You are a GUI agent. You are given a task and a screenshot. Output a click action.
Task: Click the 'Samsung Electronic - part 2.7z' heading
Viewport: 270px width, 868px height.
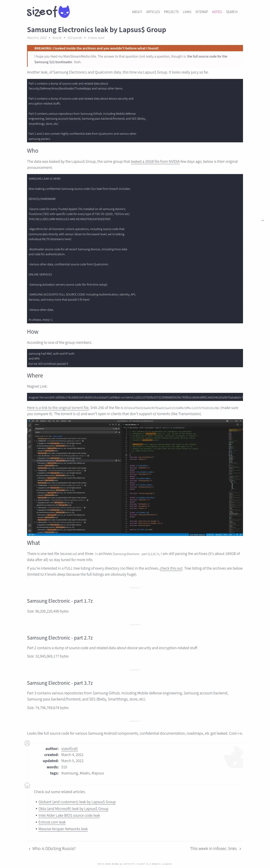[x=60, y=638]
